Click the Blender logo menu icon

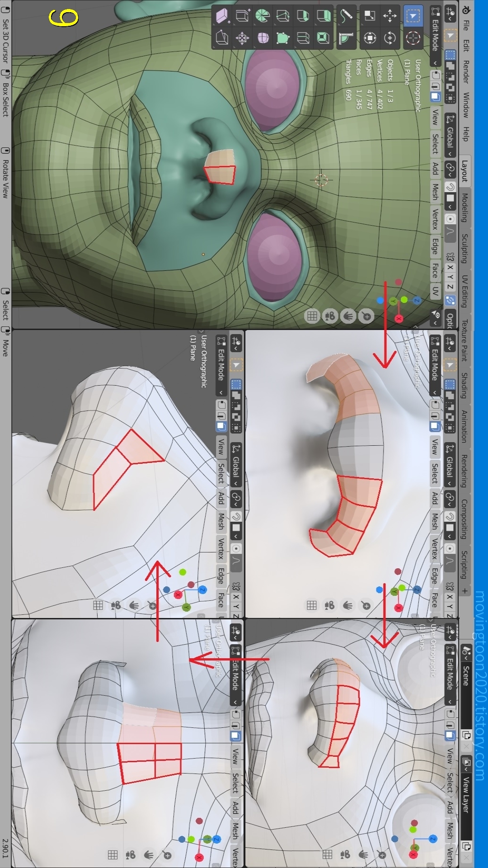tap(466, 9)
